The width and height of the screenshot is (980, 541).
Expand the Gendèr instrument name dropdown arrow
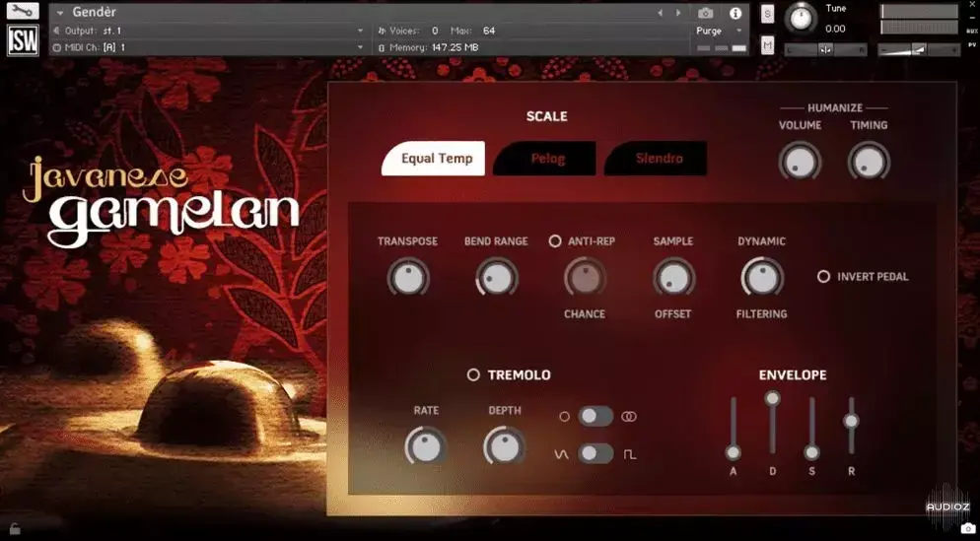pos(59,13)
